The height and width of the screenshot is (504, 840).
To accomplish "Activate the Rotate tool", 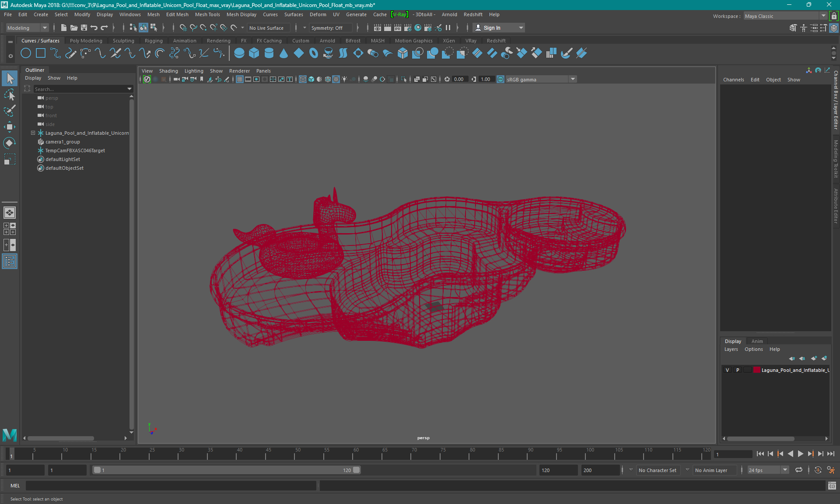I will (x=10, y=143).
